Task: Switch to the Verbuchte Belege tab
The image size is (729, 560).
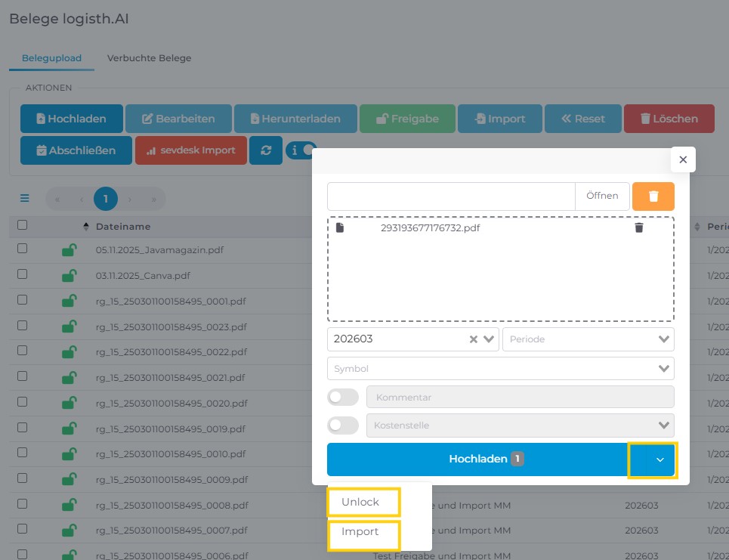Action: pos(149,58)
